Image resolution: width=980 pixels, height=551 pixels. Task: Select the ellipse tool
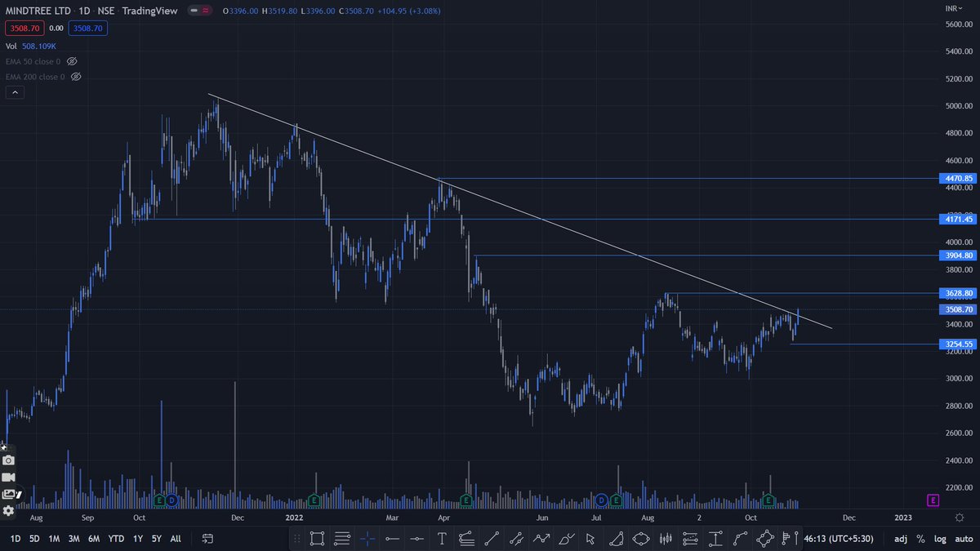click(x=640, y=539)
